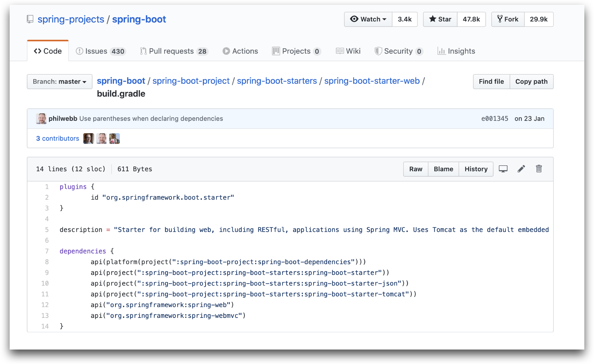Click the eye icon in Watch button
This screenshot has width=594, height=364.
(354, 19)
